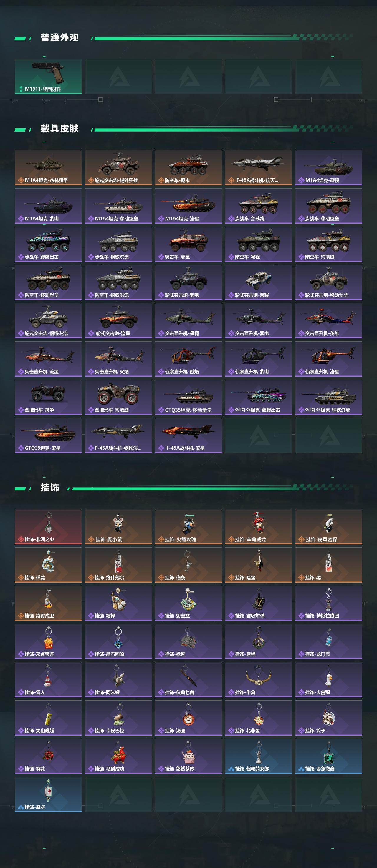Viewport: 377px width, 868px height.
Task: Click the empty slot beside M1911-坚固材料
Action: pos(118,77)
